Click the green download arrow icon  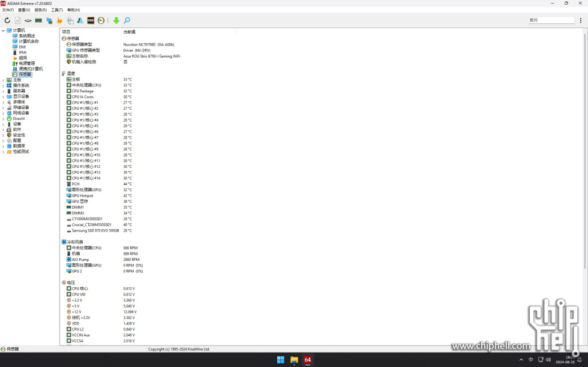(x=116, y=20)
